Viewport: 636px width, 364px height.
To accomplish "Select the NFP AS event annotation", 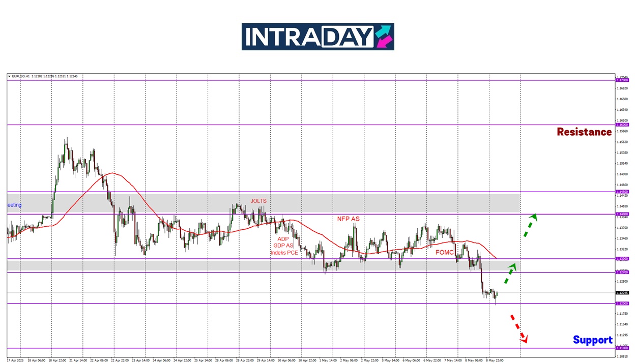I will tap(348, 219).
